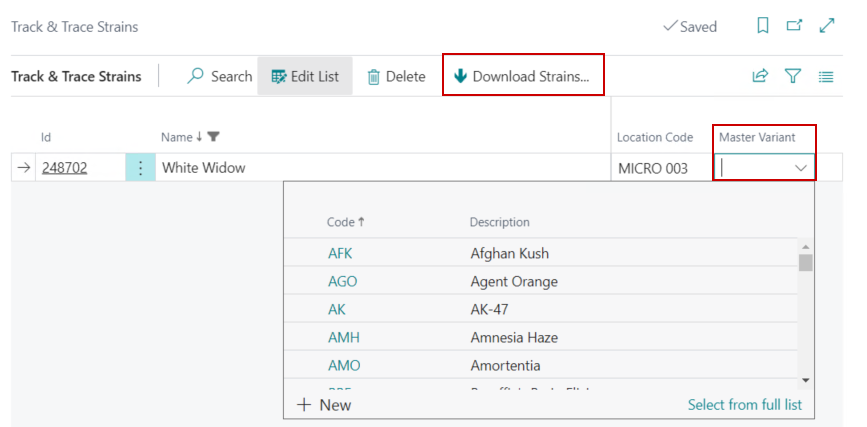Expand the Master Variant dropdown arrow

801,168
